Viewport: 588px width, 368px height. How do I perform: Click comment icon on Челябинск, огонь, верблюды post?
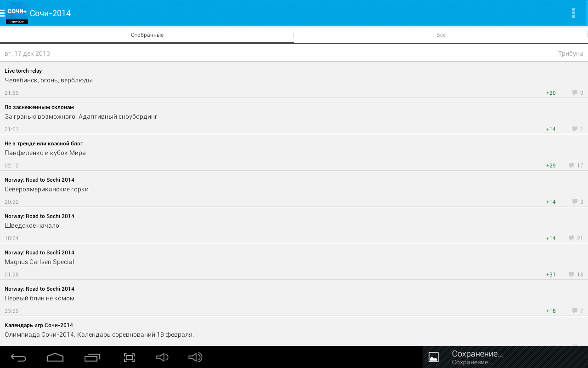pyautogui.click(x=575, y=92)
